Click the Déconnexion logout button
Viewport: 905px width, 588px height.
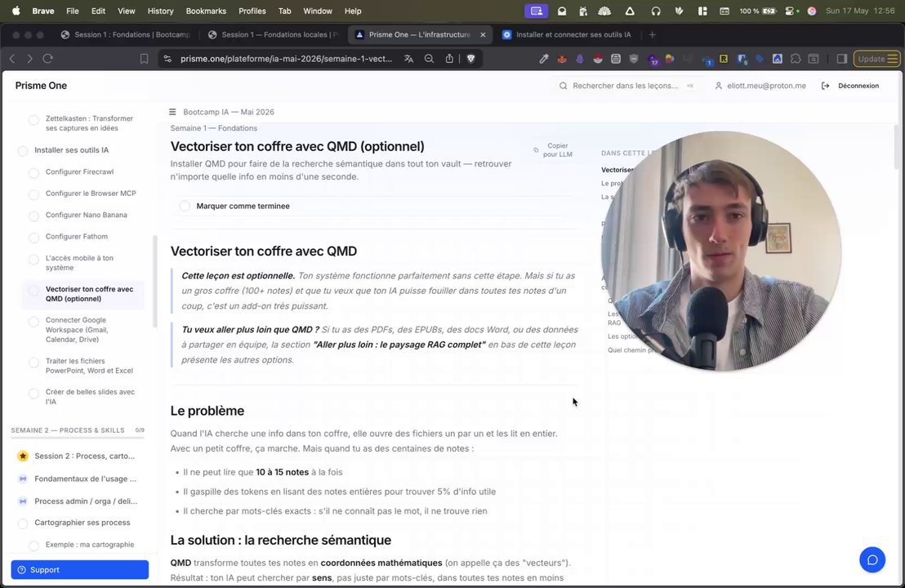pyautogui.click(x=851, y=86)
